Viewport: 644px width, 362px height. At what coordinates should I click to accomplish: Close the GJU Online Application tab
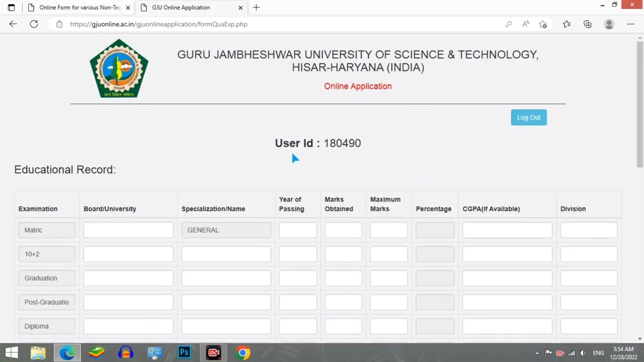pos(240,8)
